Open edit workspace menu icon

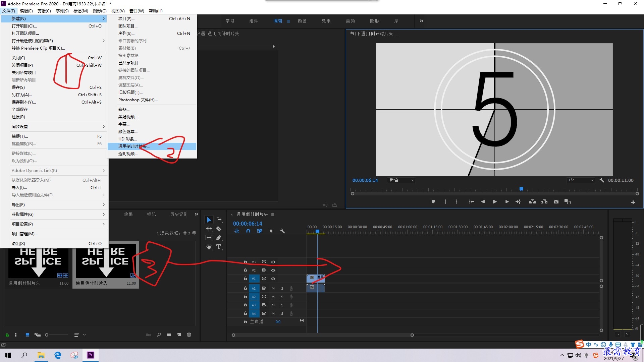(x=288, y=21)
